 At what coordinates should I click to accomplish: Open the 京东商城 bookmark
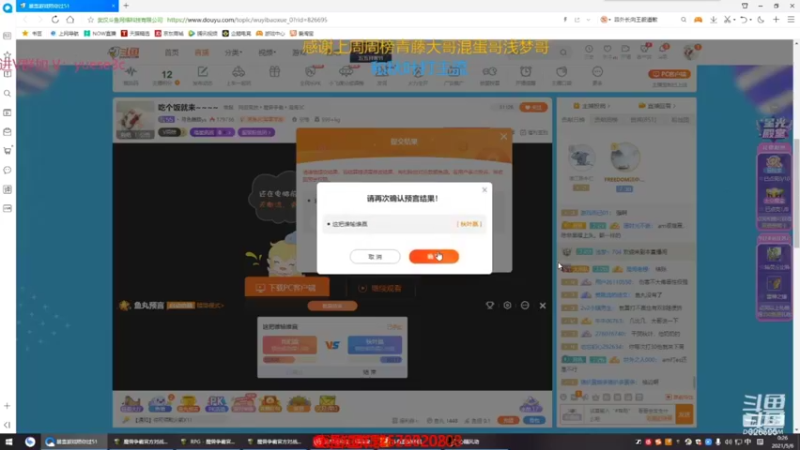pos(169,33)
